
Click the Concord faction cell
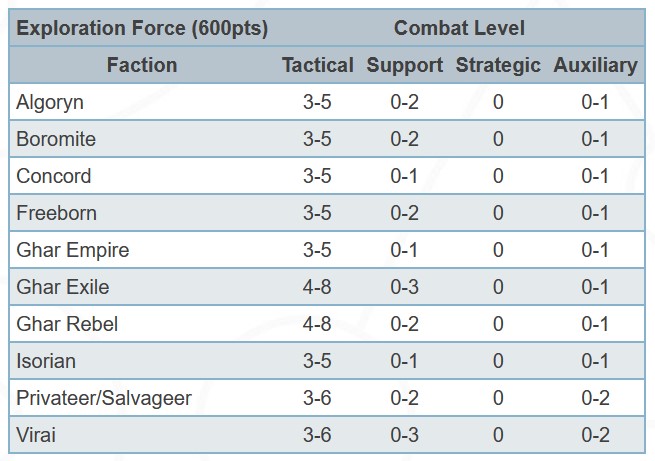53,176
